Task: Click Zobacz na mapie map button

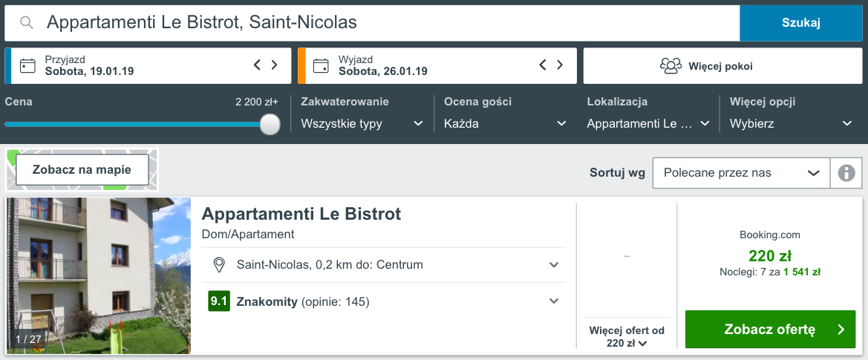Action: click(82, 170)
